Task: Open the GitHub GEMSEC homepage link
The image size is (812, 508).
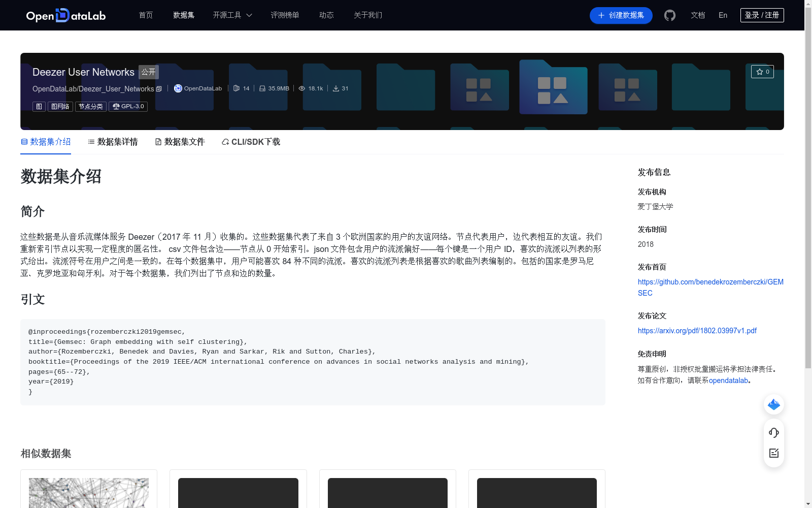Action: [x=710, y=288]
